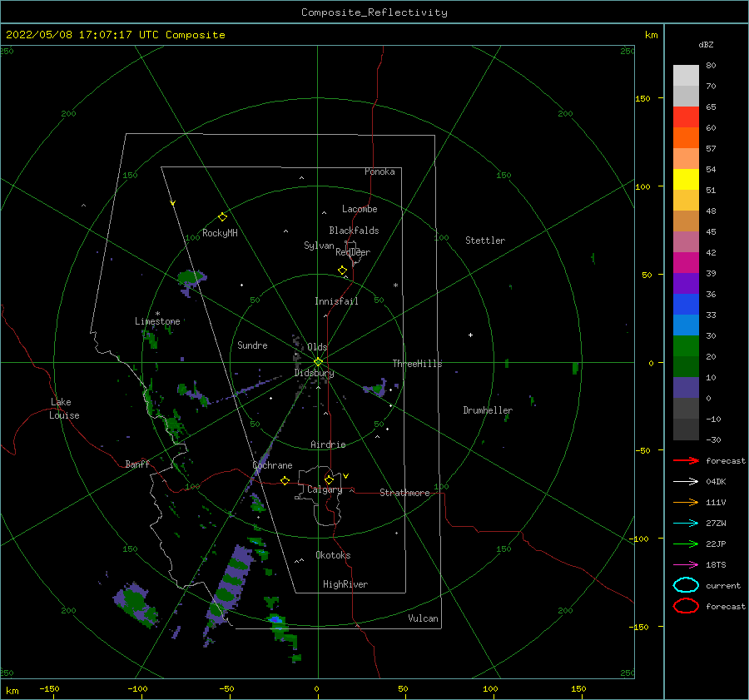Click the Didsbury label

pos(314,373)
